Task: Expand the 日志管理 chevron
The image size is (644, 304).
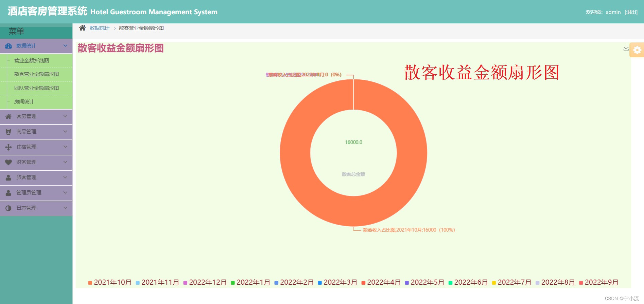Action: point(65,208)
